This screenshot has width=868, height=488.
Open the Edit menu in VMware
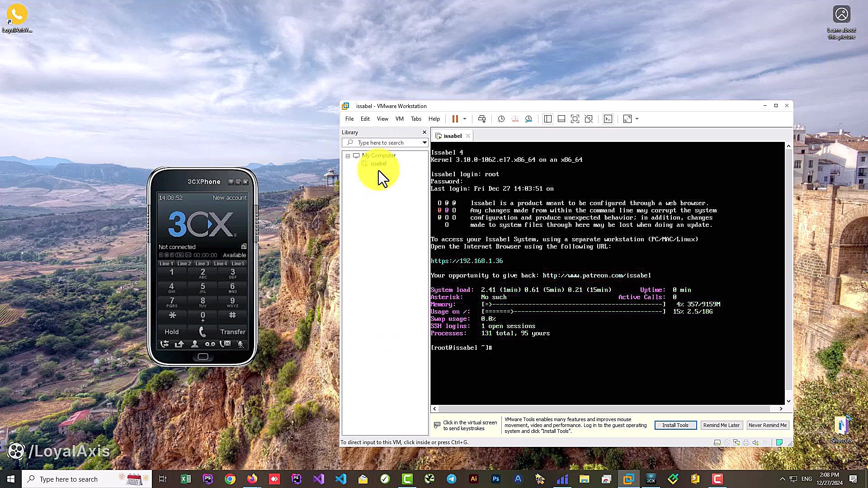pyautogui.click(x=365, y=119)
